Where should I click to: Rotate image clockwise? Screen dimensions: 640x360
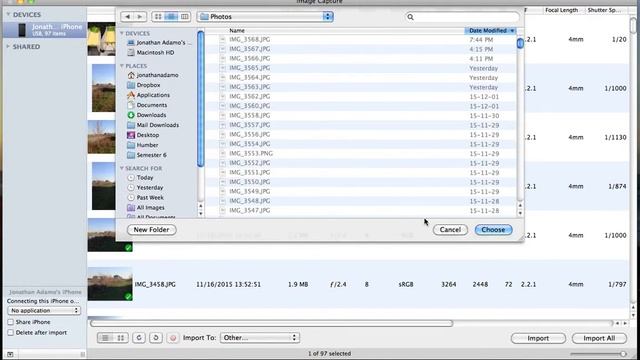click(x=156, y=338)
